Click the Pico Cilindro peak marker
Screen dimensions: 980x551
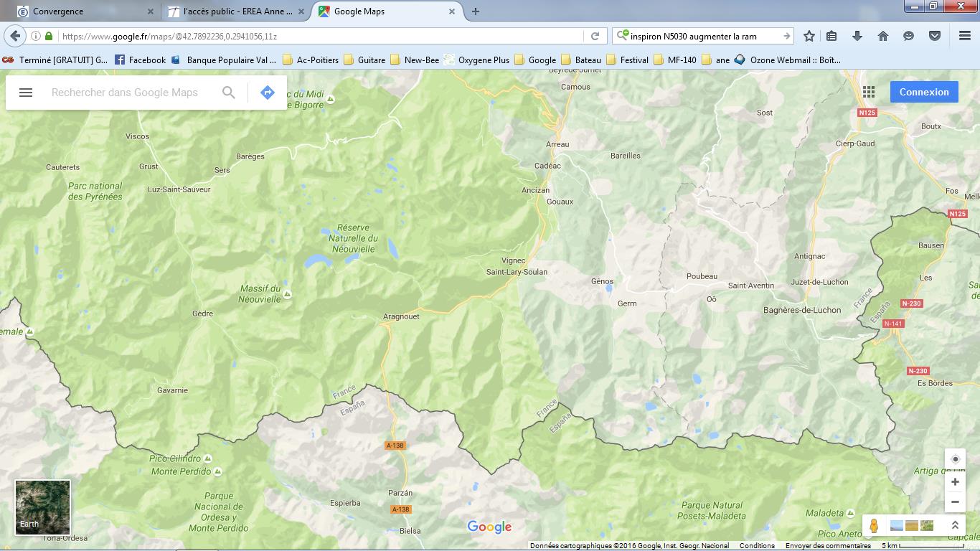(207, 458)
